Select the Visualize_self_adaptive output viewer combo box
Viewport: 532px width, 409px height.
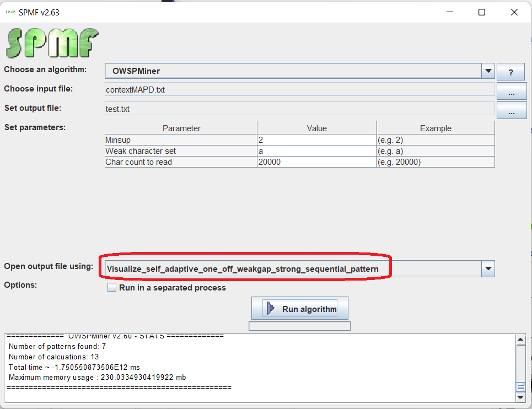292,269
